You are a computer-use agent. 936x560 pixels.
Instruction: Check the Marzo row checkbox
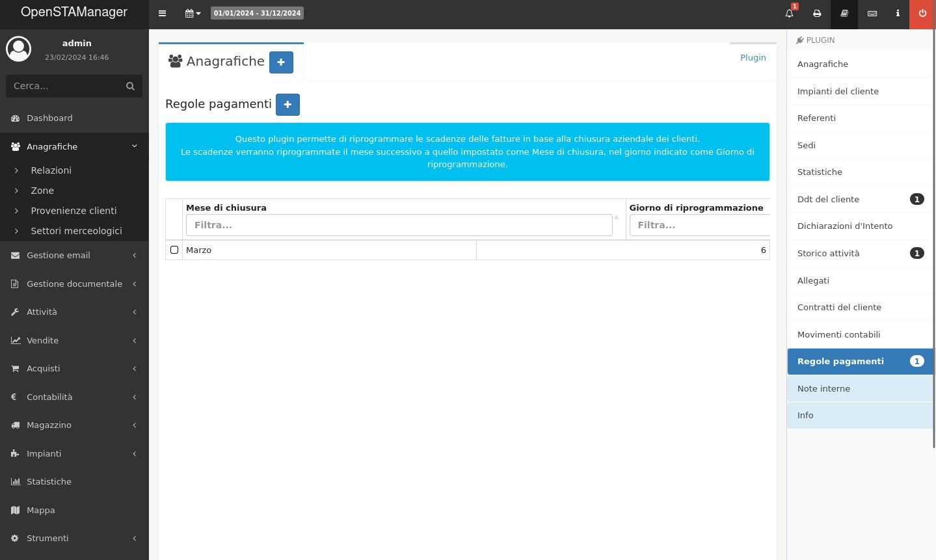[x=174, y=250]
